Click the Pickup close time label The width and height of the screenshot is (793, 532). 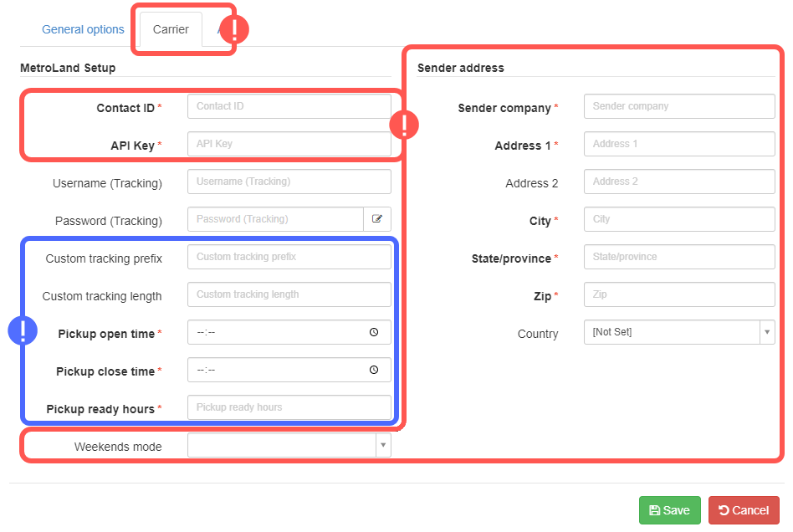(x=105, y=371)
